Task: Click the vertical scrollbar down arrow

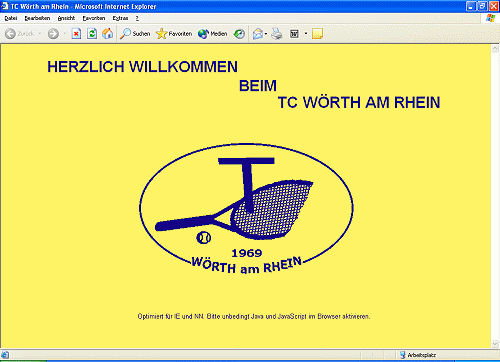Action: [x=495, y=344]
